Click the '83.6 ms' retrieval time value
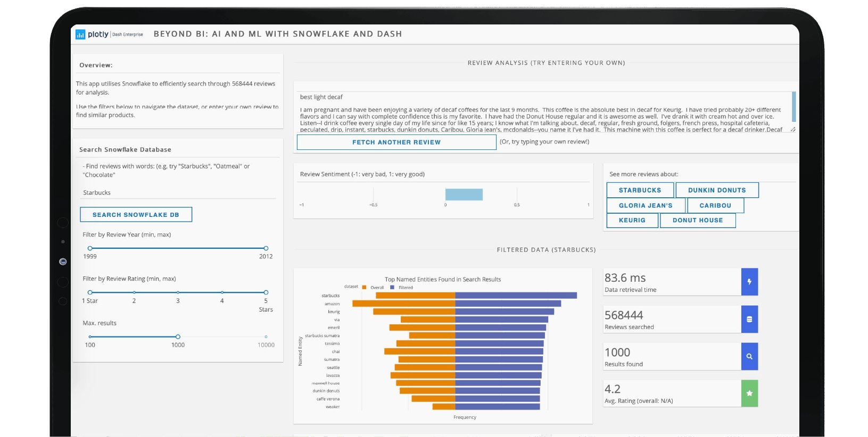The height and width of the screenshot is (437, 868). coord(625,278)
